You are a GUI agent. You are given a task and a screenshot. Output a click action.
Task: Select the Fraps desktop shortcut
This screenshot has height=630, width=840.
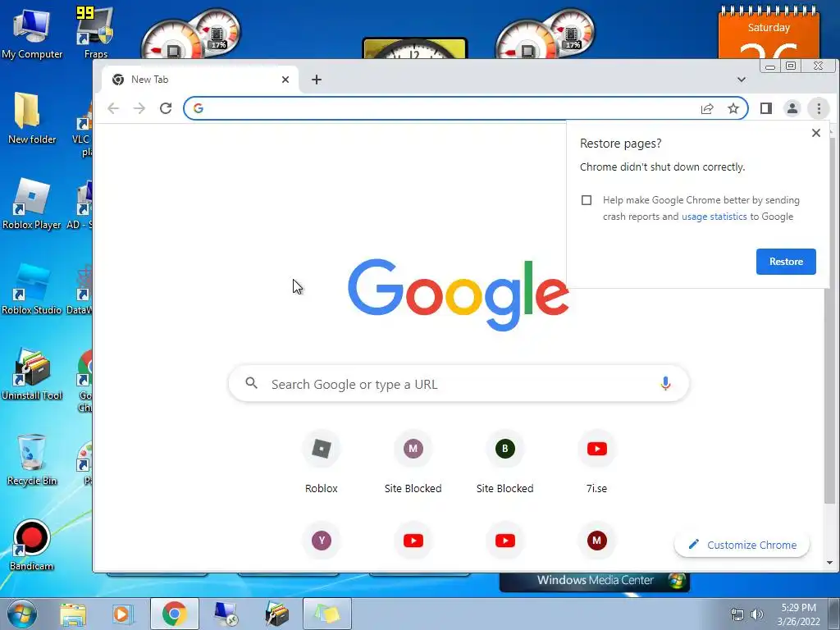(95, 33)
